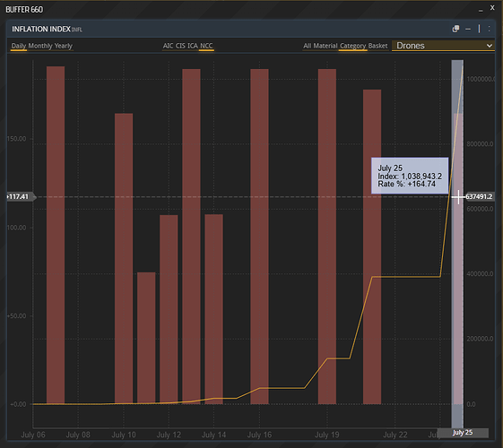
Task: Choose the NCC currency
Action: click(206, 46)
